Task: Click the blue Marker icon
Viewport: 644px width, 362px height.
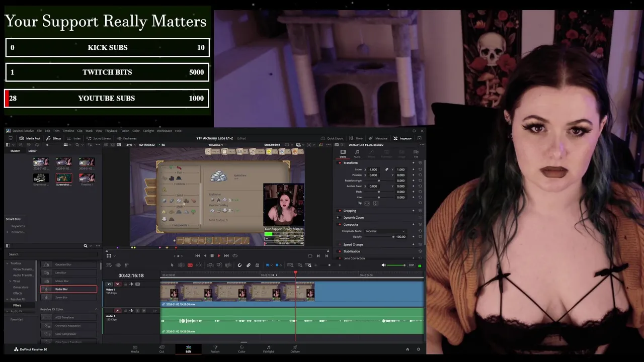Action: tap(277, 265)
